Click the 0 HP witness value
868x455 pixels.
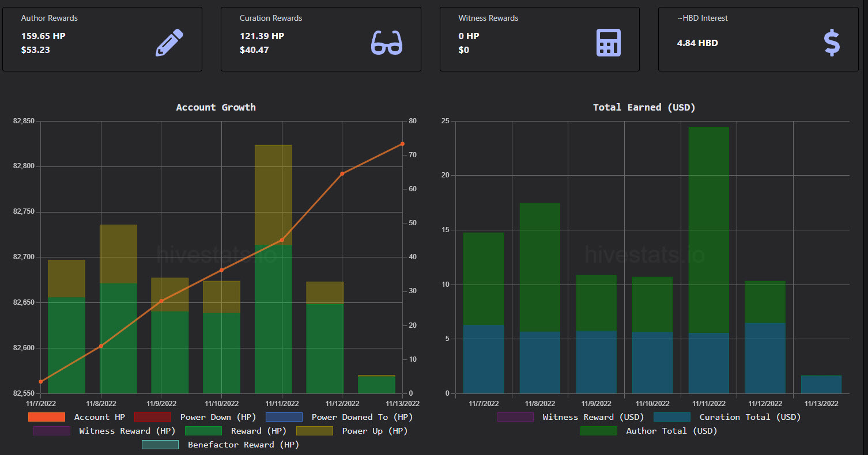click(x=469, y=36)
